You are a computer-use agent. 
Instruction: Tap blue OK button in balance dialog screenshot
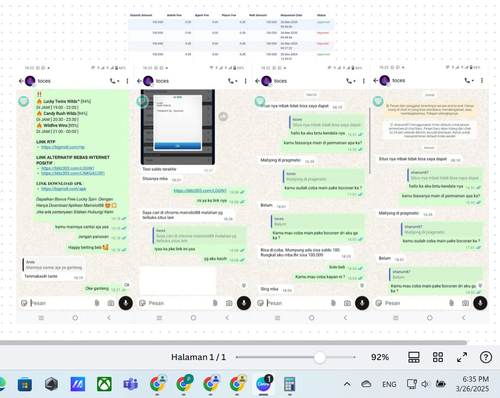(178, 146)
